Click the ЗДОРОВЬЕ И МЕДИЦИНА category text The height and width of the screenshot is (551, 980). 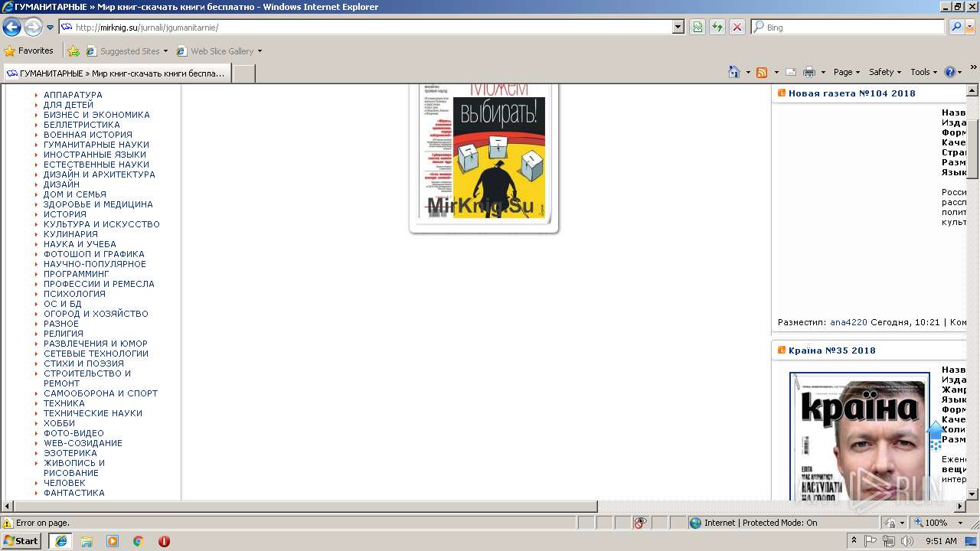[x=98, y=204]
